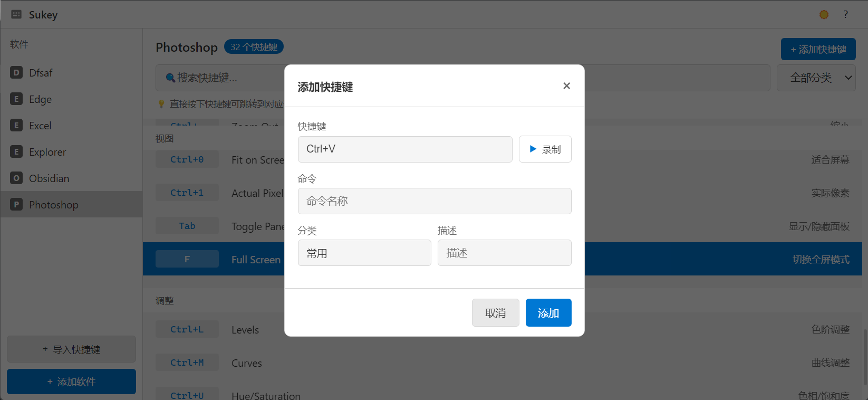Image resolution: width=868 pixels, height=400 pixels.
Task: Click the 命令名称 input field
Action: point(435,201)
